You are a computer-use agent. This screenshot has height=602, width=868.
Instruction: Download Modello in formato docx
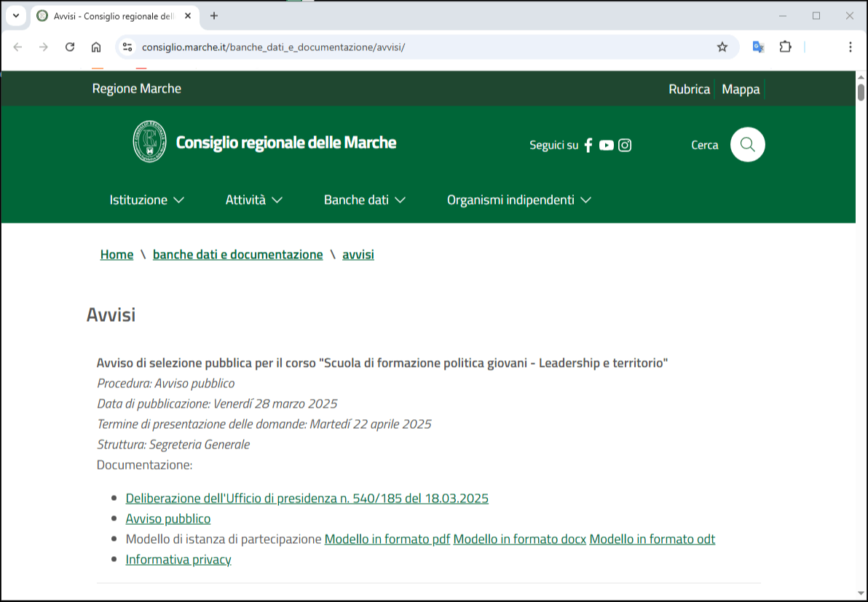pos(520,539)
